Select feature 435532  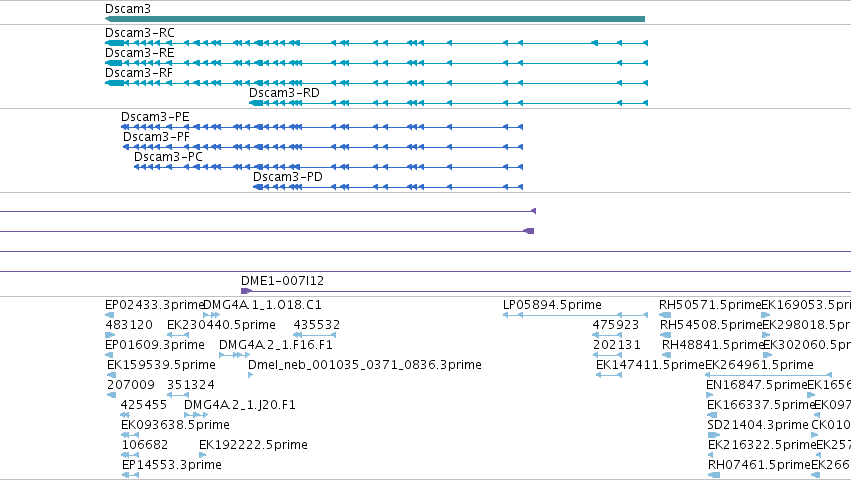[x=317, y=325]
